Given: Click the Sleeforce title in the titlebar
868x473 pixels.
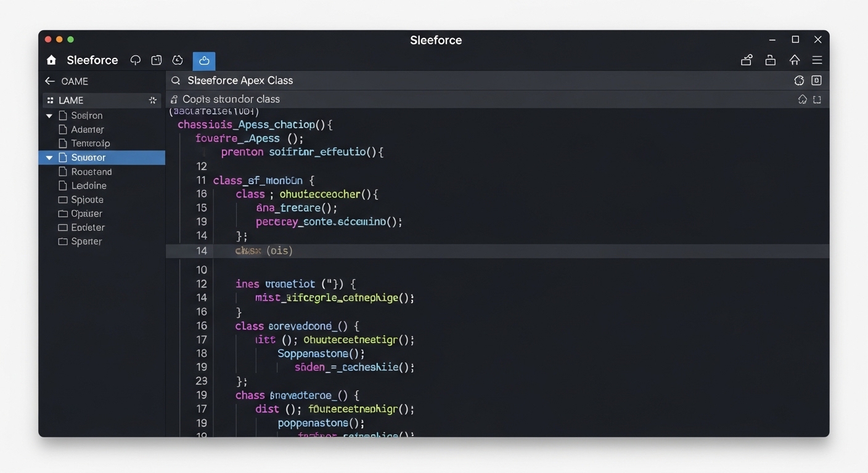Looking at the screenshot, I should point(436,40).
